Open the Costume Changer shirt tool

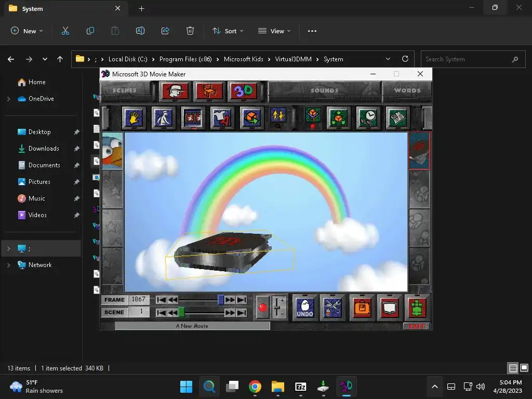[222, 118]
